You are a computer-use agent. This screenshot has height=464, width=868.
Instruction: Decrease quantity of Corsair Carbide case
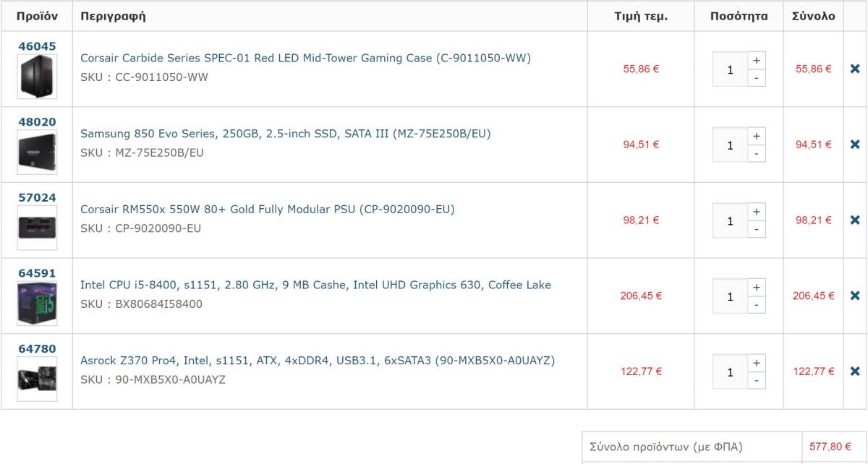tap(757, 77)
